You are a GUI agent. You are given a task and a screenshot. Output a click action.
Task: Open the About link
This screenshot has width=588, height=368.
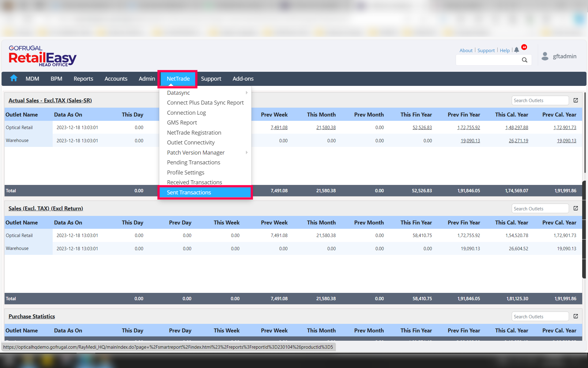point(466,50)
